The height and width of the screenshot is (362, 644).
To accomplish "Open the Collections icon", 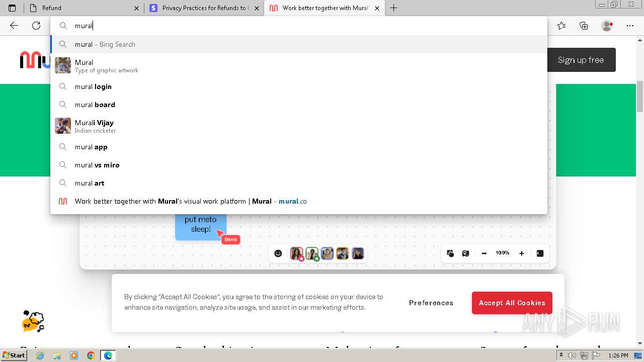I will click(584, 26).
